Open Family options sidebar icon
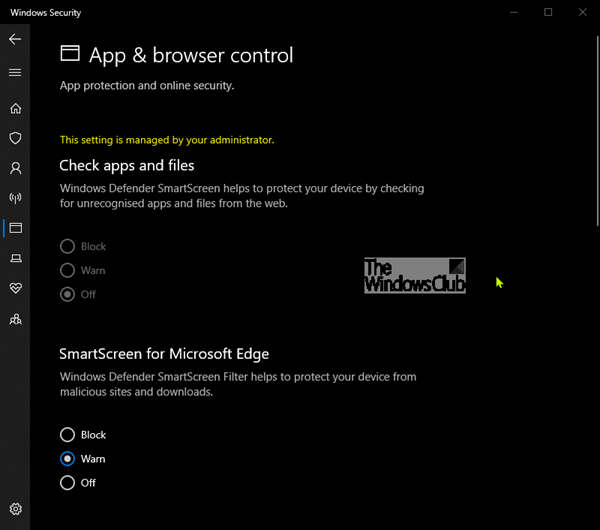Image resolution: width=600 pixels, height=530 pixels. (x=15, y=319)
